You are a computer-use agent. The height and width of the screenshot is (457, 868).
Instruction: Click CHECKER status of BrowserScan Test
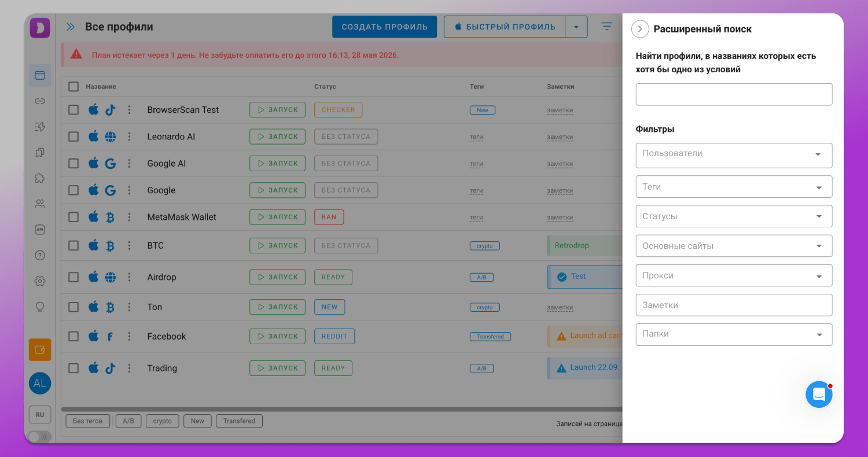click(339, 109)
